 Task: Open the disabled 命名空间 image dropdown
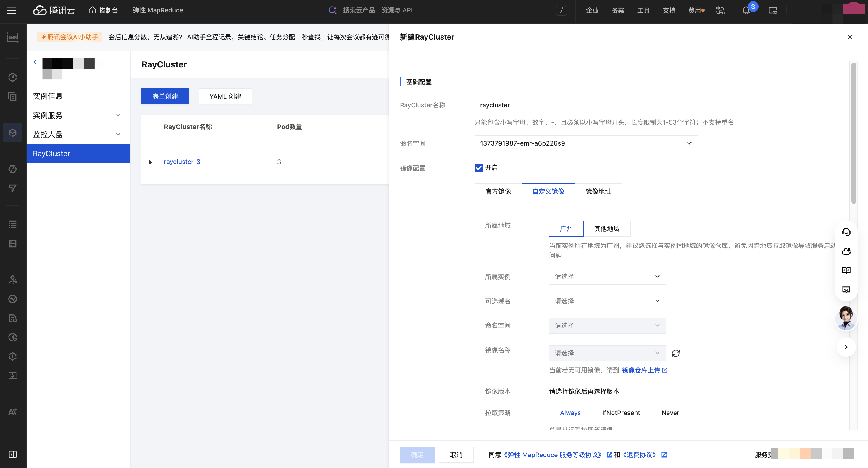(607, 325)
